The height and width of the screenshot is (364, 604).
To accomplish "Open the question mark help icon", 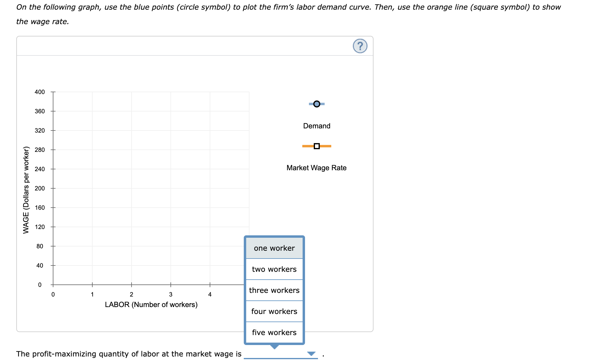I will click(361, 46).
